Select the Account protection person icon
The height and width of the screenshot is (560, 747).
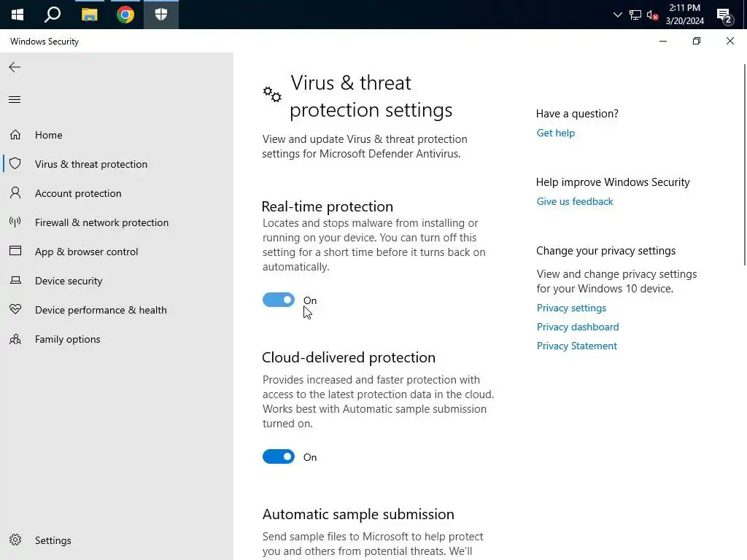[15, 193]
